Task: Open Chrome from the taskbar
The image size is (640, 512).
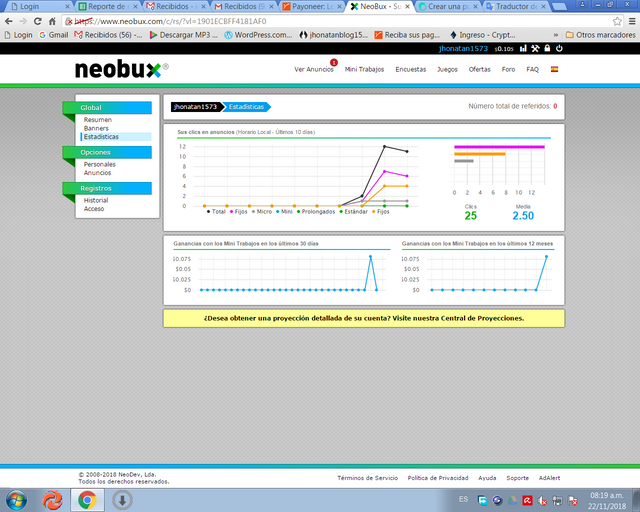Action: coord(87,500)
